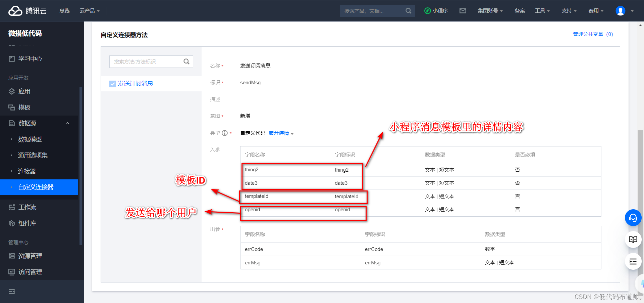Open 组件库 in the sidebar
The height and width of the screenshot is (303, 644).
pos(27,223)
